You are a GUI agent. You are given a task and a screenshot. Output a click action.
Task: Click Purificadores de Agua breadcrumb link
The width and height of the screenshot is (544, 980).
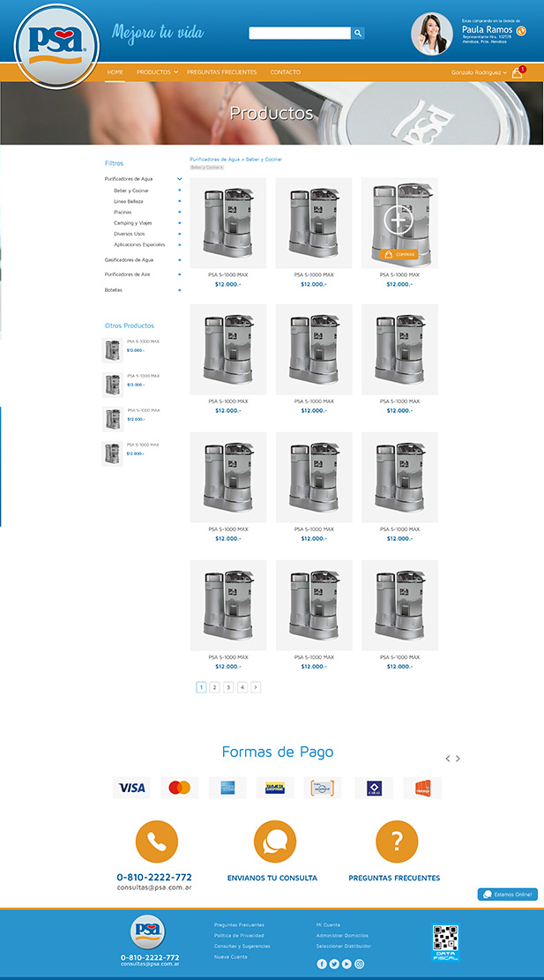coord(216,160)
